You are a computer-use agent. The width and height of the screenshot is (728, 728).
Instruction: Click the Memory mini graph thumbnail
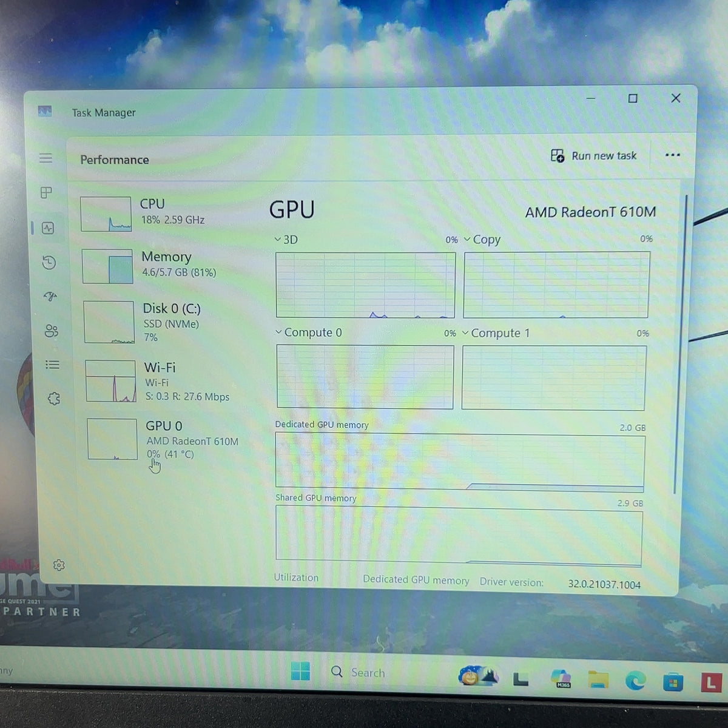click(107, 266)
